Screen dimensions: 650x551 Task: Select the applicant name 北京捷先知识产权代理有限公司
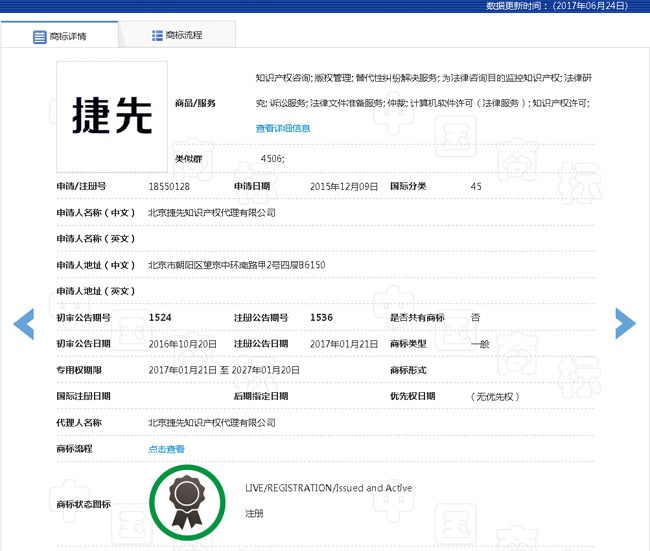[212, 213]
